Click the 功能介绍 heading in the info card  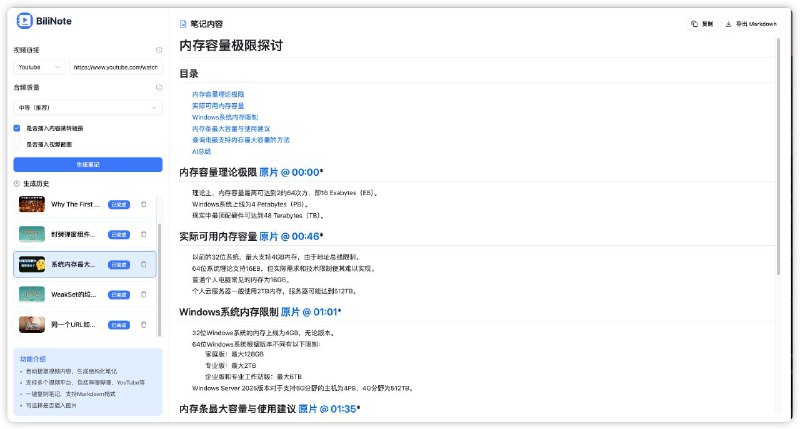tap(33, 359)
